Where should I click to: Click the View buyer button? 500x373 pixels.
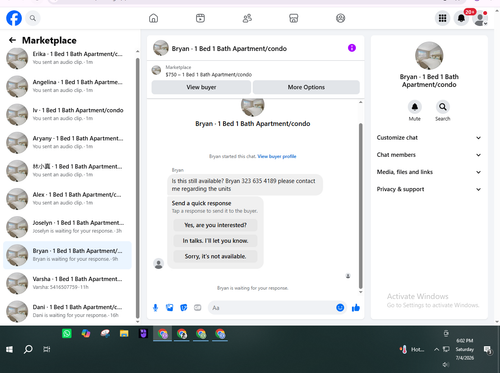[x=201, y=87]
